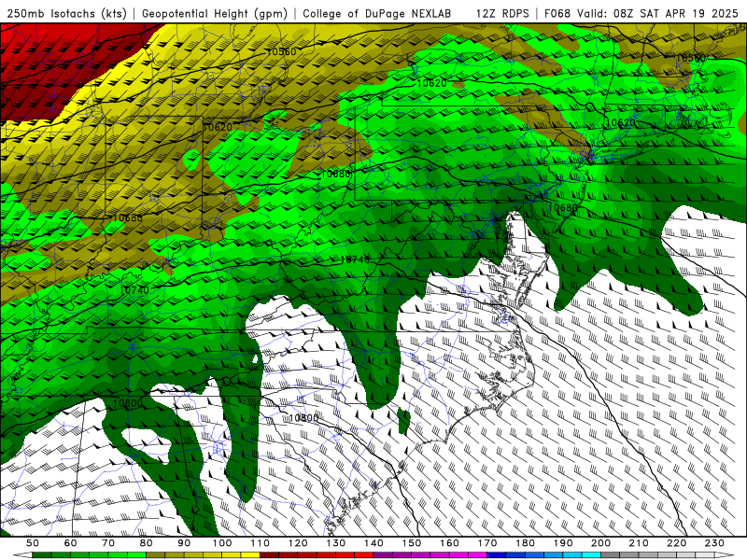Click the 190 value on the color scale
Image resolution: width=747 pixels, height=560 pixels.
click(563, 543)
